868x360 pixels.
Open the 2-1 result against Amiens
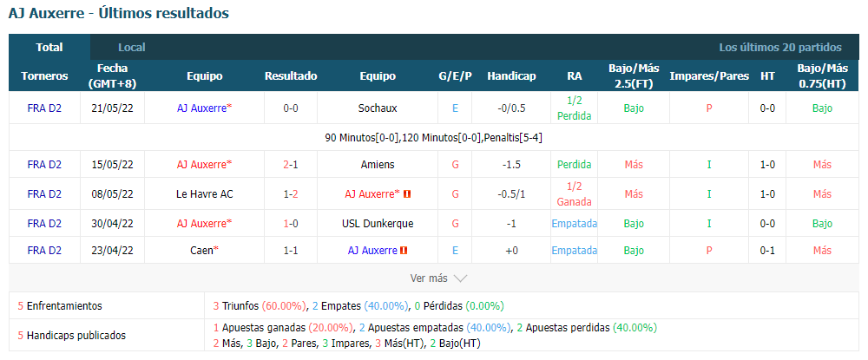coord(291,165)
